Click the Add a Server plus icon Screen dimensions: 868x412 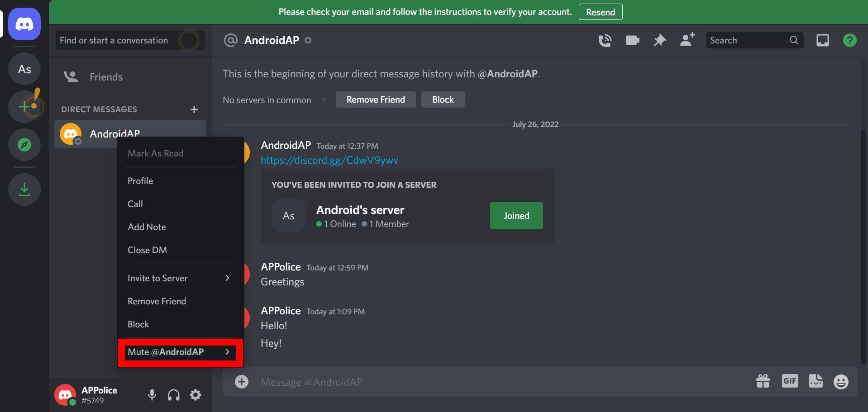click(24, 107)
